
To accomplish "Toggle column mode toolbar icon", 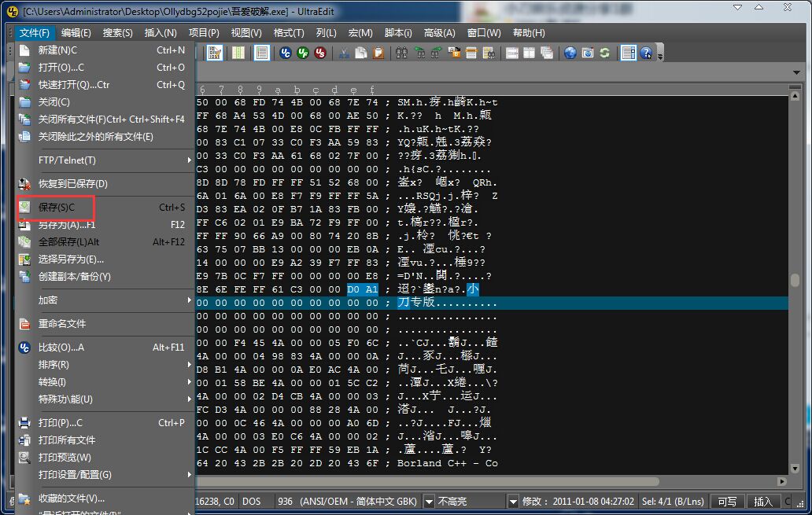I will click(238, 53).
